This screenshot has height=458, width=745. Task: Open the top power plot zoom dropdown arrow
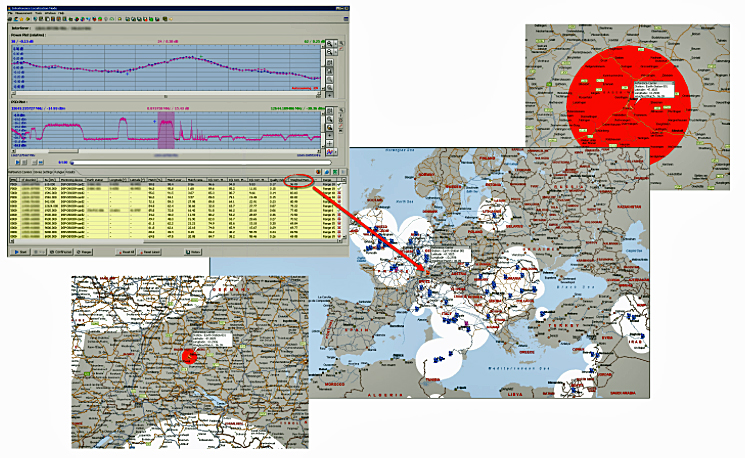pos(335,44)
